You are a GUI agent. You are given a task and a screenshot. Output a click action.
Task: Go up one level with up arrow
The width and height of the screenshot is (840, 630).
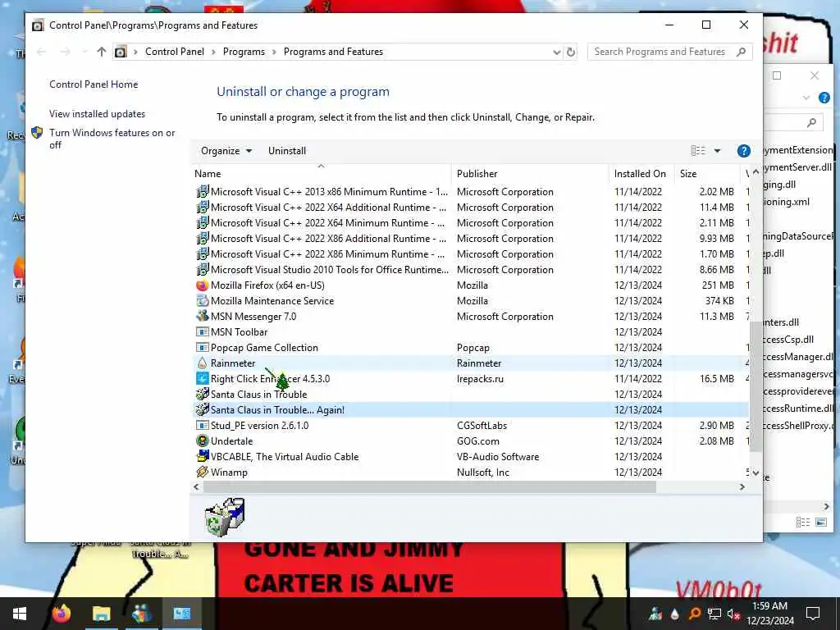click(x=101, y=52)
